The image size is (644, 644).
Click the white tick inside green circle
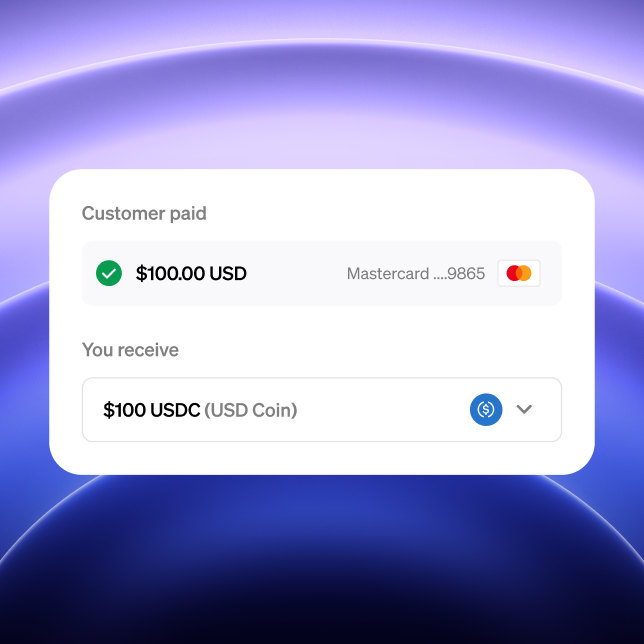pyautogui.click(x=109, y=274)
